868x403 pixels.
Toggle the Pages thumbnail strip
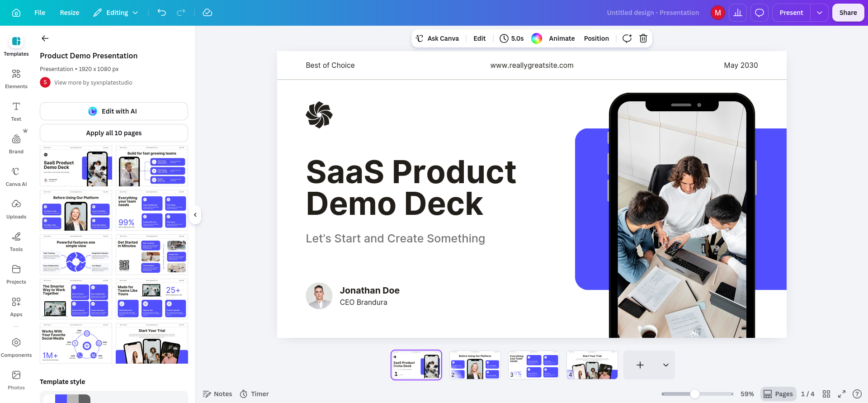(778, 394)
